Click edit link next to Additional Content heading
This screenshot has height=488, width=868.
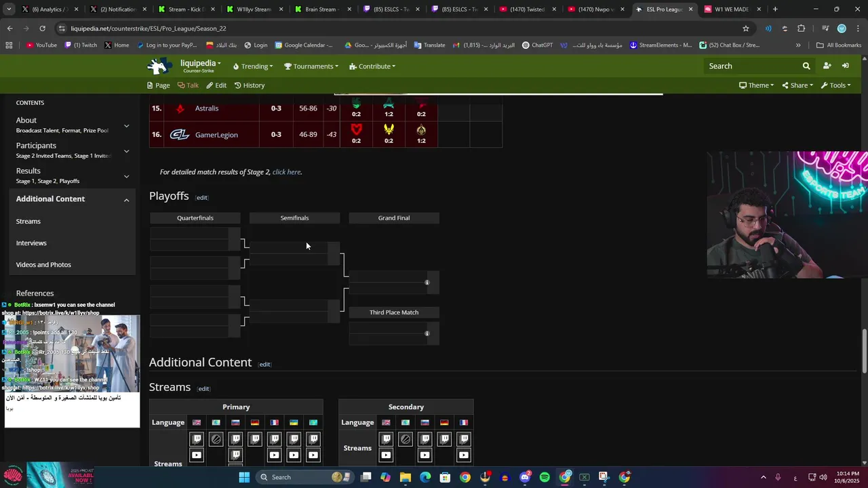[264, 365]
